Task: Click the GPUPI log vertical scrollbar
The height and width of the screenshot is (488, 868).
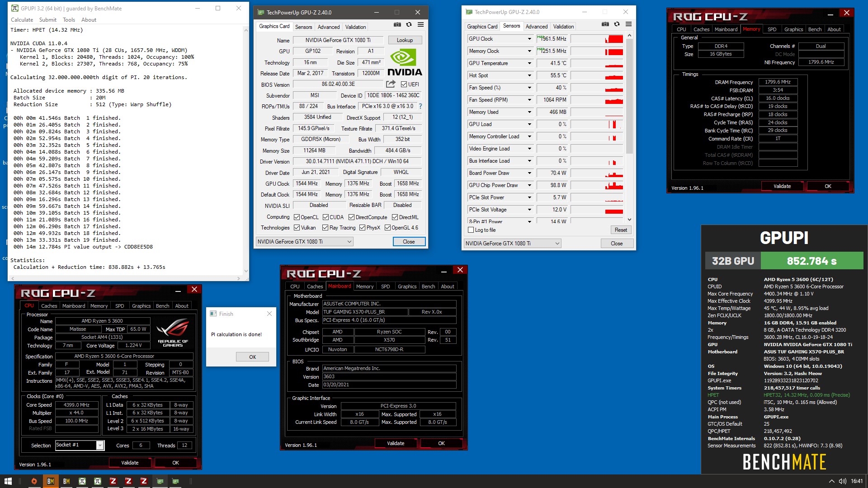Action: [x=246, y=150]
